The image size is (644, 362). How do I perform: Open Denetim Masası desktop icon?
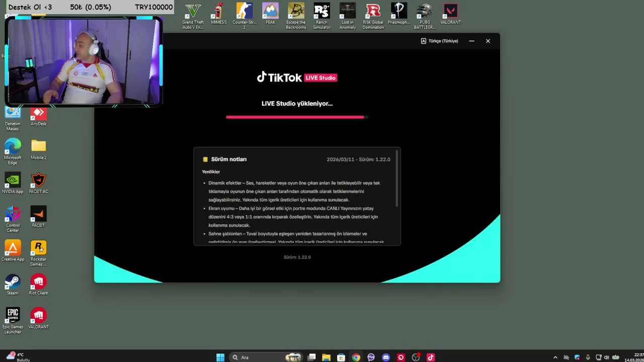click(13, 119)
